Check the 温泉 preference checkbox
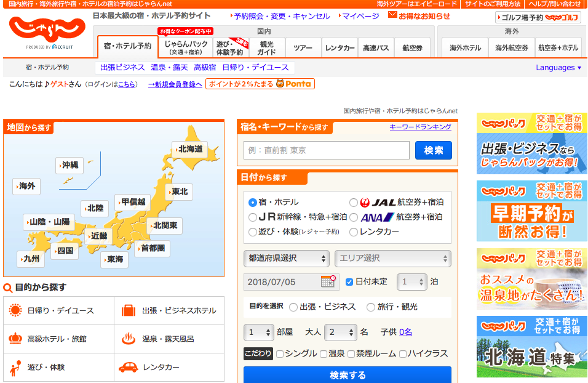Viewport: 588px width, 383px height. click(324, 353)
